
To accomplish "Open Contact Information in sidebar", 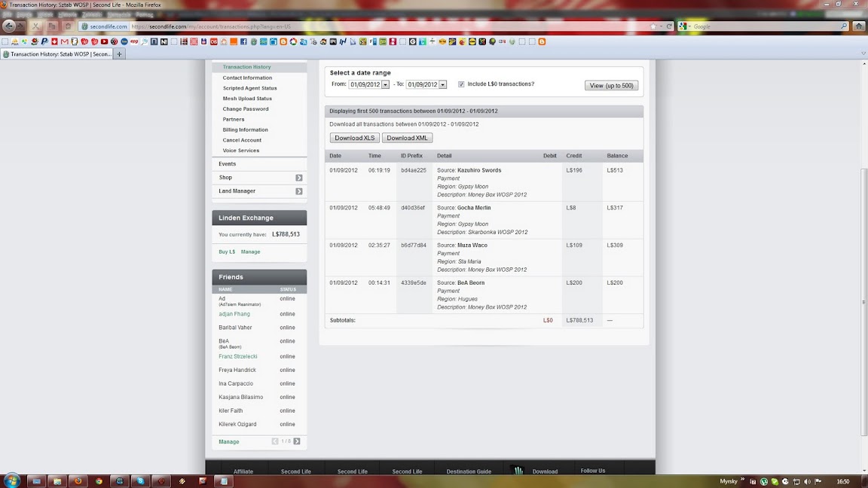I will [x=247, y=78].
